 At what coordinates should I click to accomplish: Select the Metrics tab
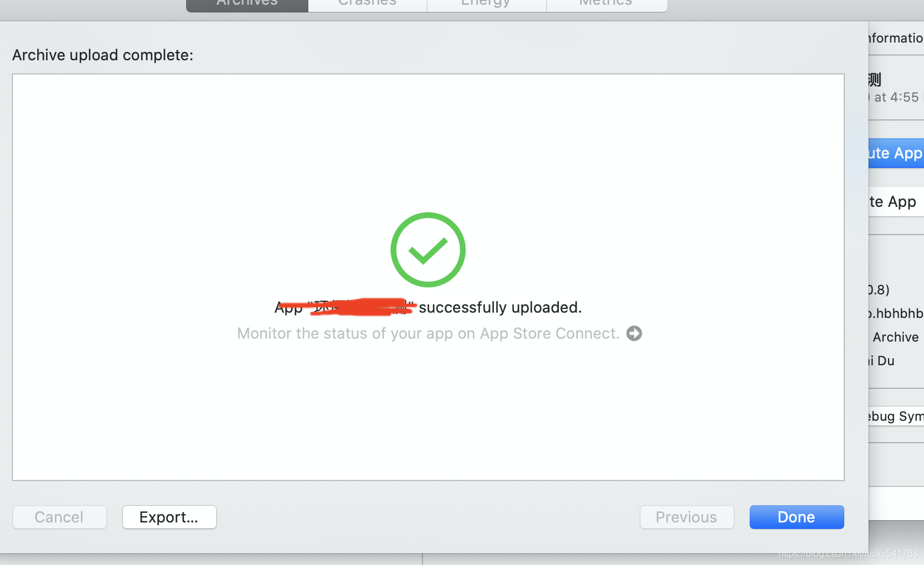click(607, 4)
